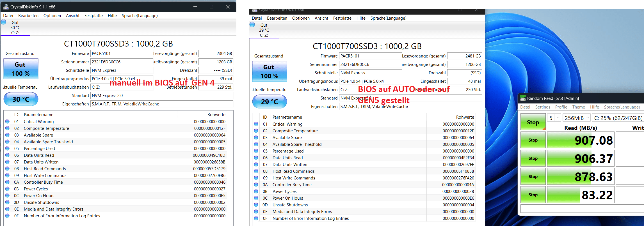The height and width of the screenshot is (226, 644).
Task: Click the 83.22 read result progress bar
Action: 581,195
